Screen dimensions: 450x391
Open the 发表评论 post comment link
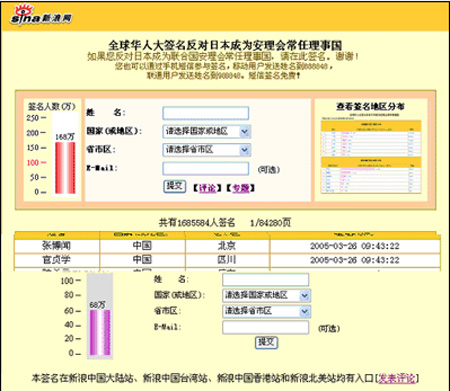397,378
